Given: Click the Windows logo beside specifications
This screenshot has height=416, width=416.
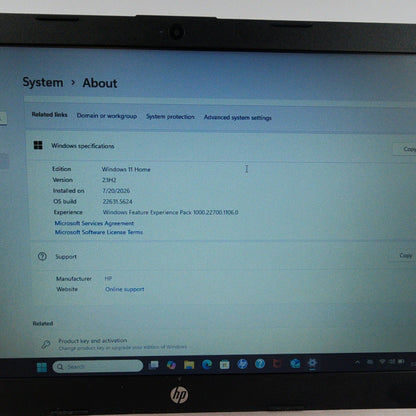Looking at the screenshot, I should tap(38, 145).
